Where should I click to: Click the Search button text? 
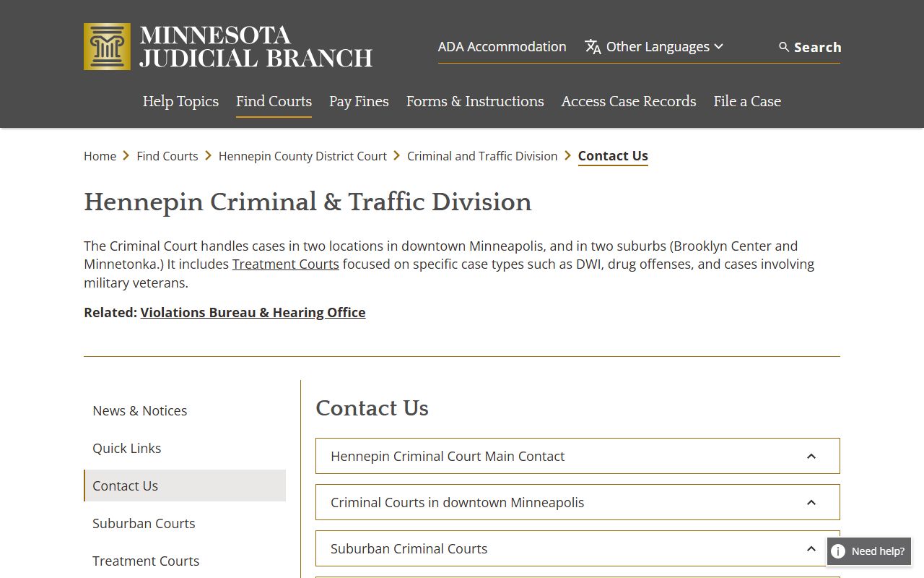817,47
